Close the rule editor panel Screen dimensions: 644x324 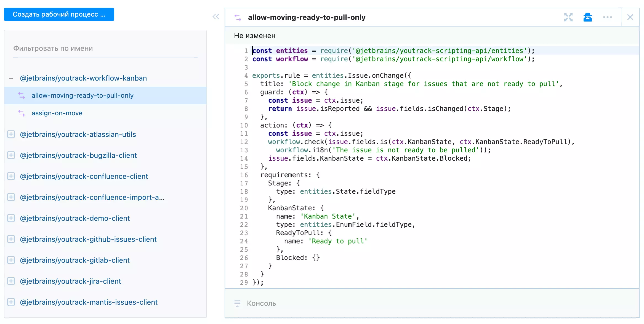pos(630,17)
